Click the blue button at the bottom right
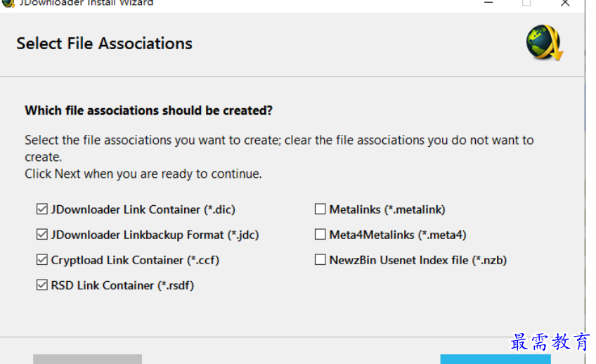Viewport: 596px width, 364px height. pos(495,359)
